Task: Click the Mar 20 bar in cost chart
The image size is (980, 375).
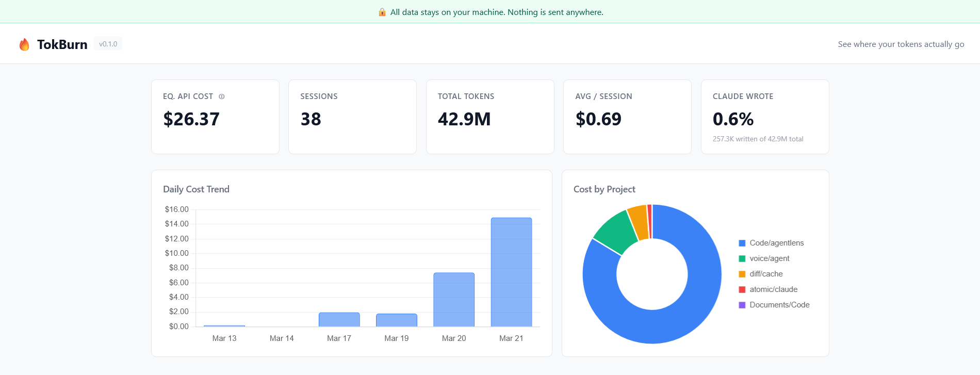Action: click(454, 299)
